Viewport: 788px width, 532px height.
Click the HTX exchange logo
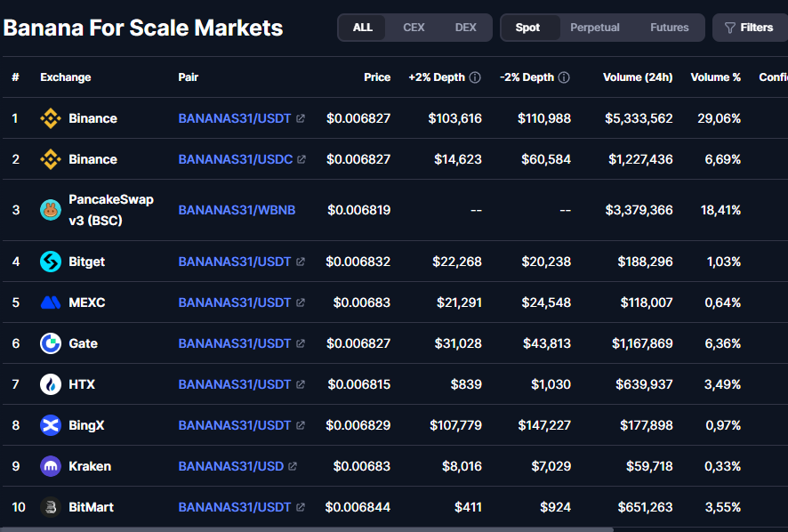pos(51,384)
